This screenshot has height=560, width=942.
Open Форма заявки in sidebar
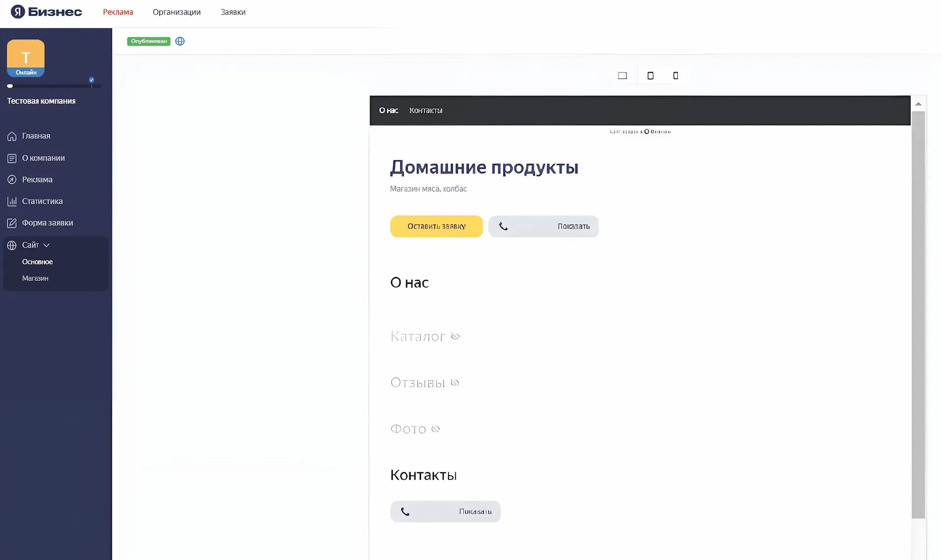pos(47,223)
